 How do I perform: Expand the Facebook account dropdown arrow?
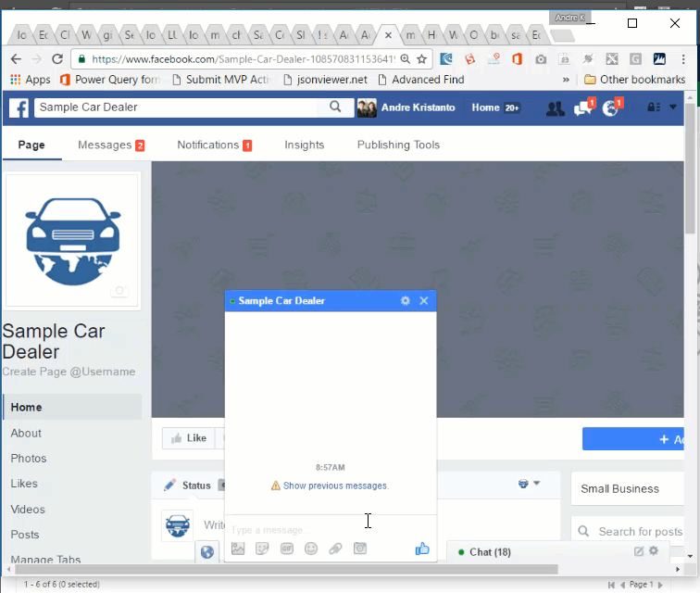tap(674, 107)
